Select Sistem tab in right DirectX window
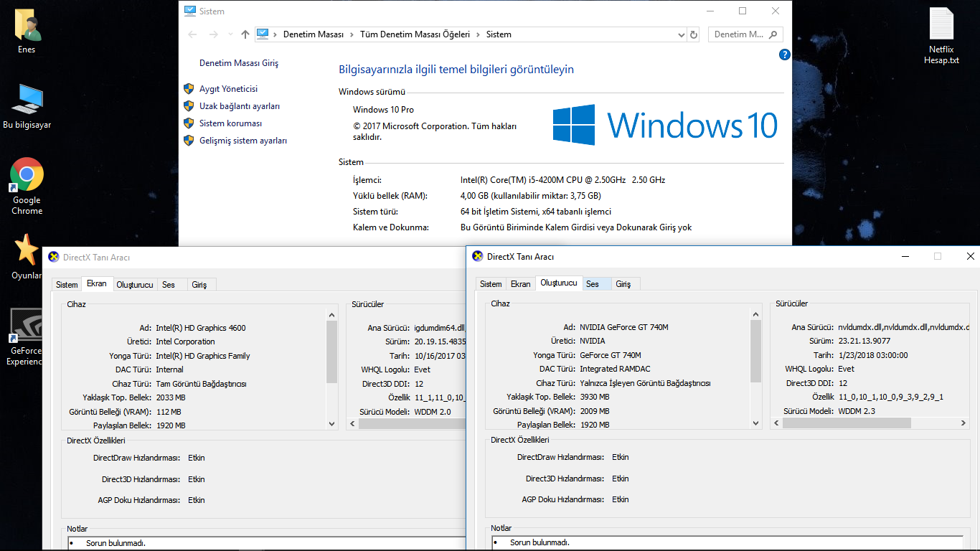 click(491, 284)
